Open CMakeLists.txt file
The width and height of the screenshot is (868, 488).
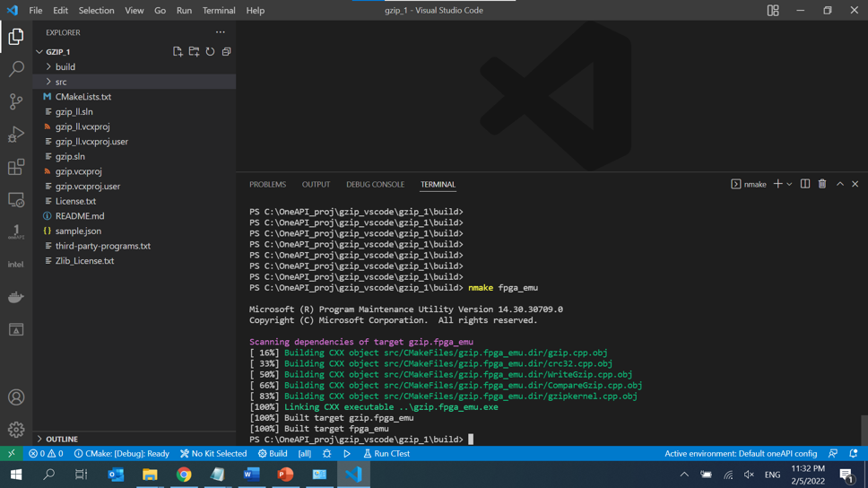pos(83,97)
